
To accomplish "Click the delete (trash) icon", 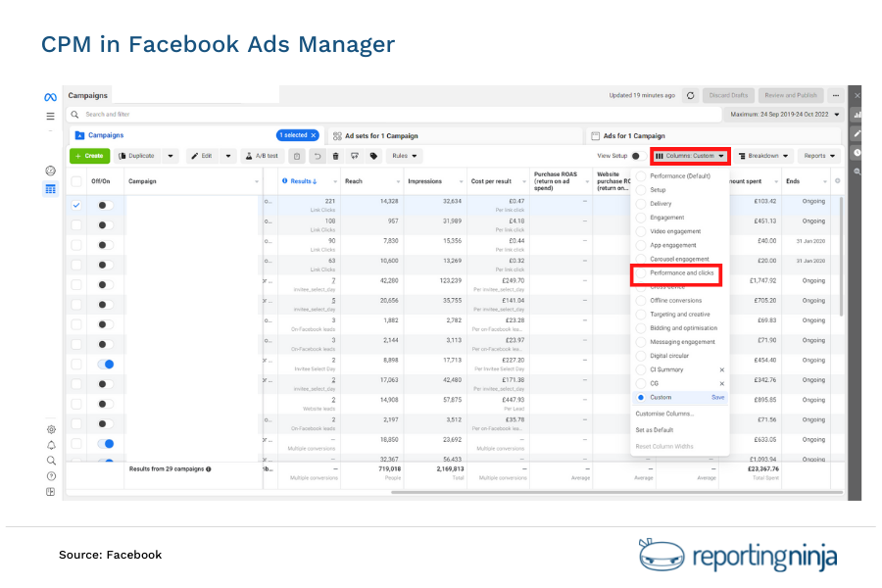I will coord(337,155).
